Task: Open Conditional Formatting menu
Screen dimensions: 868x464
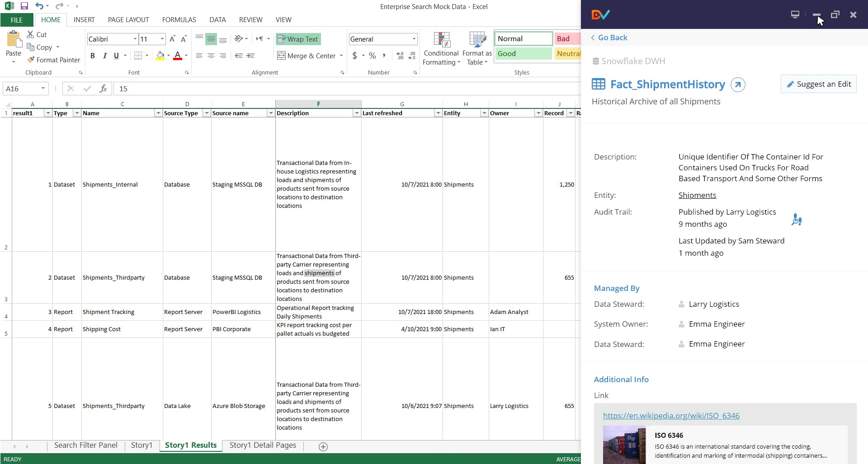Action: click(441, 49)
